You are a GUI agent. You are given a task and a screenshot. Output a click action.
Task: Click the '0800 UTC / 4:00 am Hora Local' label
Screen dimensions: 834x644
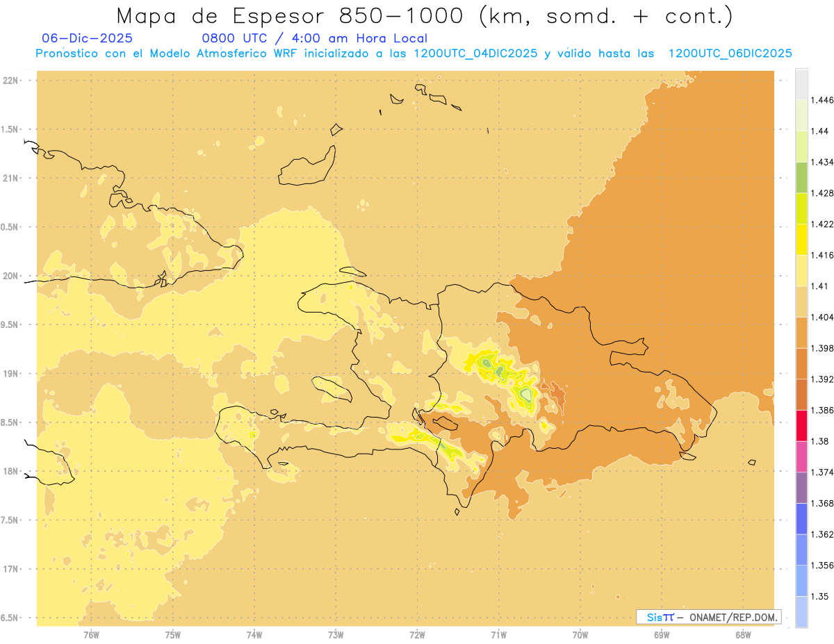click(x=314, y=38)
